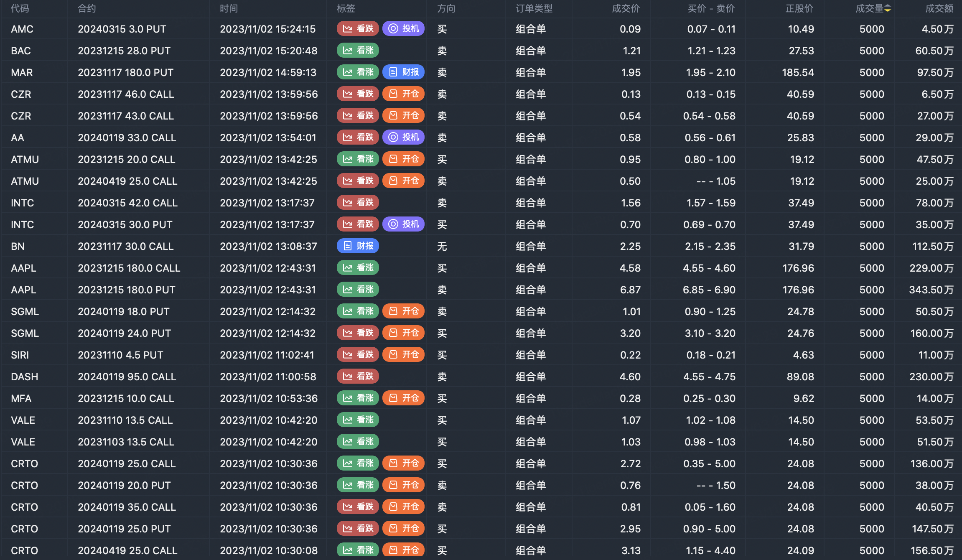The height and width of the screenshot is (560, 962).
Task: Select the BAC ticker cell
Action: 21,51
